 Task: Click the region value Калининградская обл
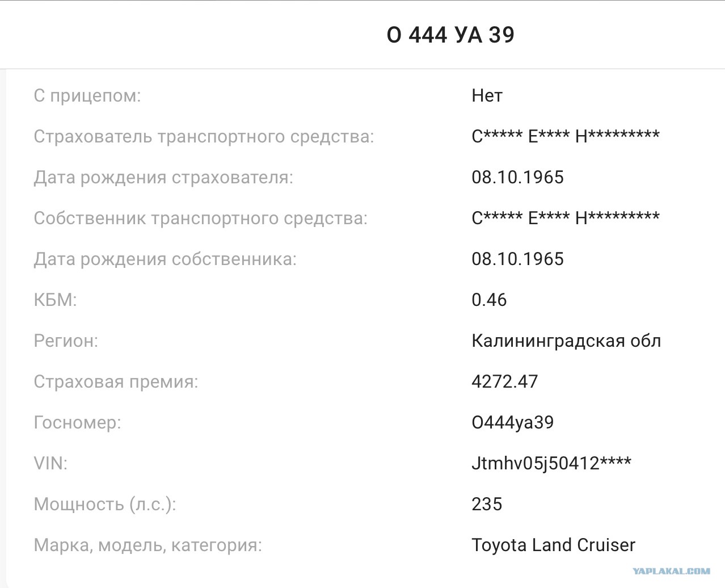click(x=566, y=341)
